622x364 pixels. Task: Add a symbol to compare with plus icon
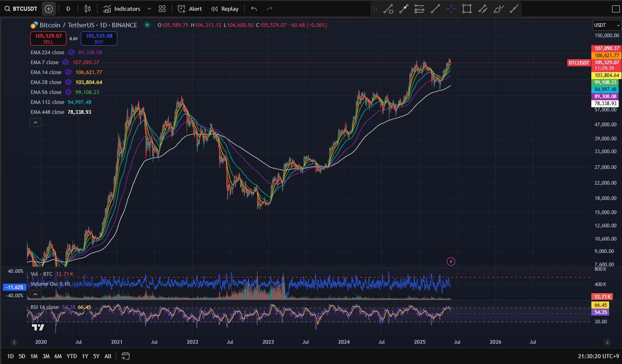(x=49, y=9)
